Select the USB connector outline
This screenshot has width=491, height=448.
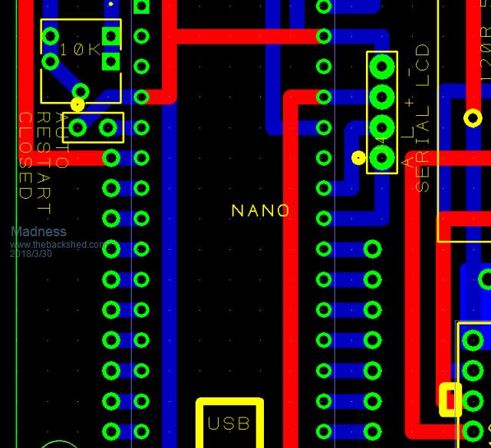point(229,423)
